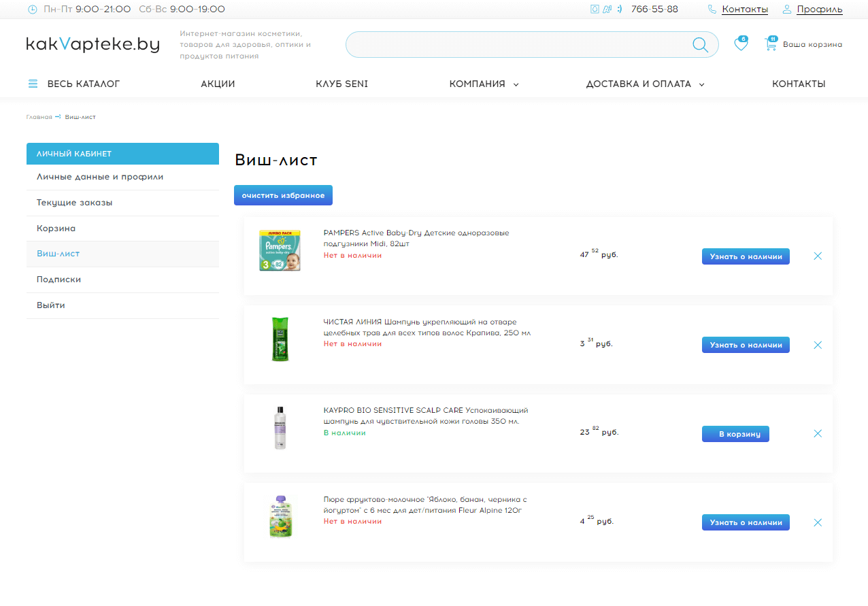
Task: Open favorites via the heart icon
Action: click(740, 45)
